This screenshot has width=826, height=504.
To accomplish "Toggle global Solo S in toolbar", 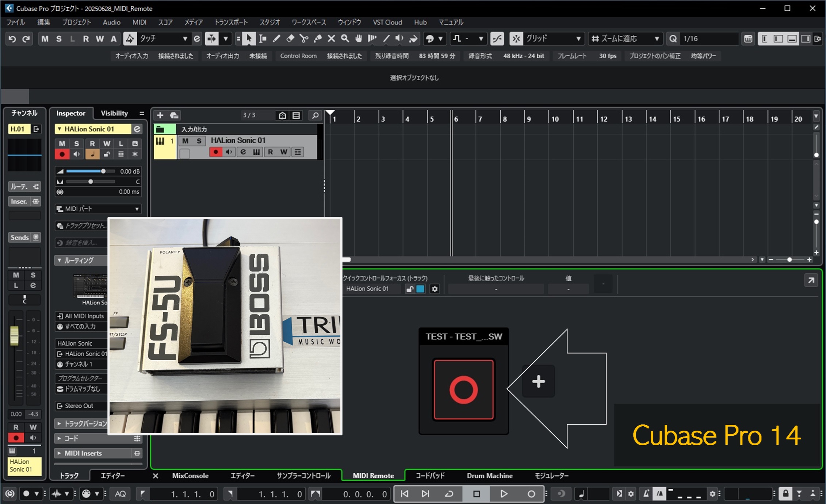I will point(59,39).
